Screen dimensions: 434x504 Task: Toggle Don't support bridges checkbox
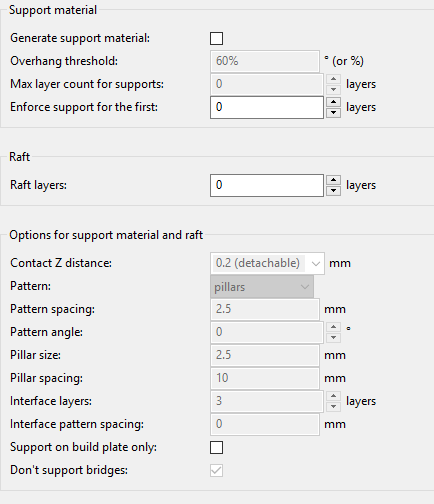pyautogui.click(x=216, y=470)
